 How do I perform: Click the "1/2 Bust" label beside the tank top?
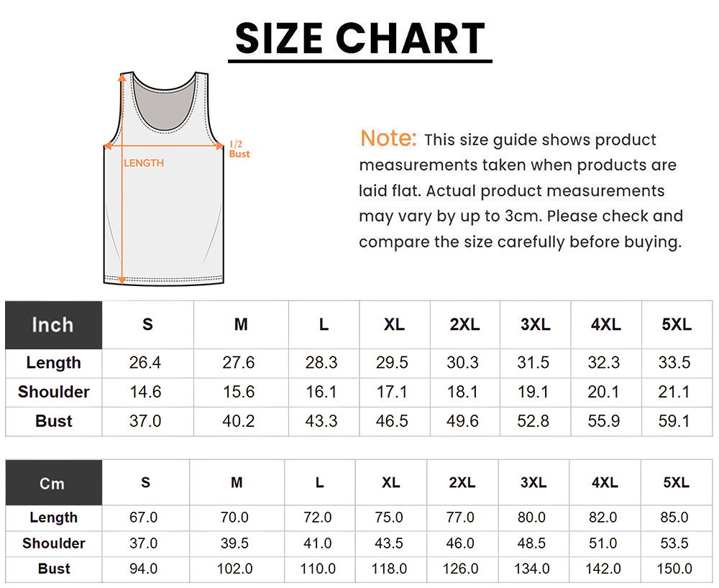tap(239, 150)
